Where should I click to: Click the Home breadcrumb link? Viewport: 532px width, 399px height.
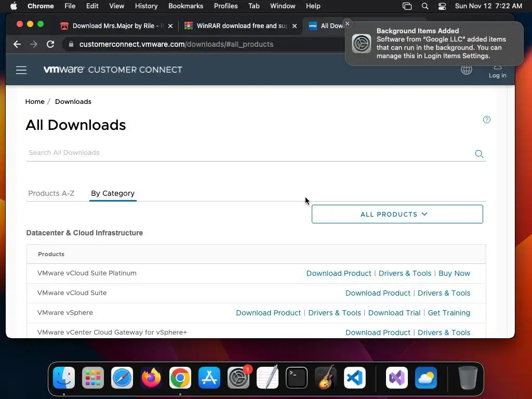point(35,102)
